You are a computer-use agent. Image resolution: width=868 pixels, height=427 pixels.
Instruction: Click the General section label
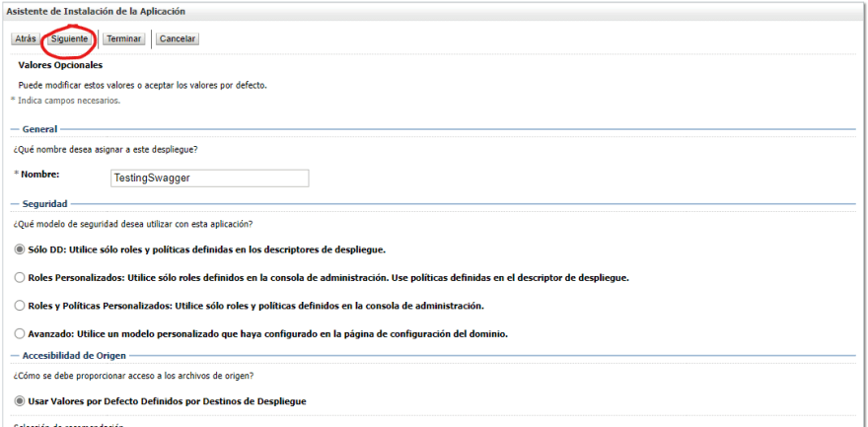pos(39,129)
